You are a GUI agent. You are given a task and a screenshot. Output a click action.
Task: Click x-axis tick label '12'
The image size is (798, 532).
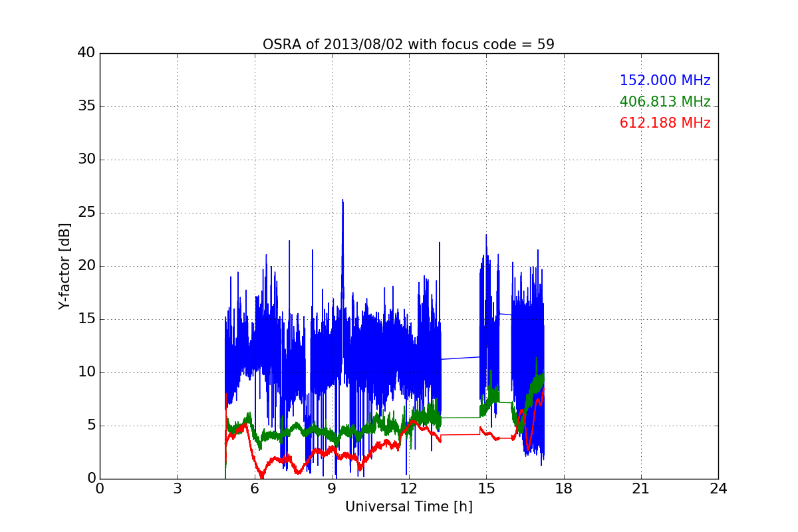click(x=409, y=489)
